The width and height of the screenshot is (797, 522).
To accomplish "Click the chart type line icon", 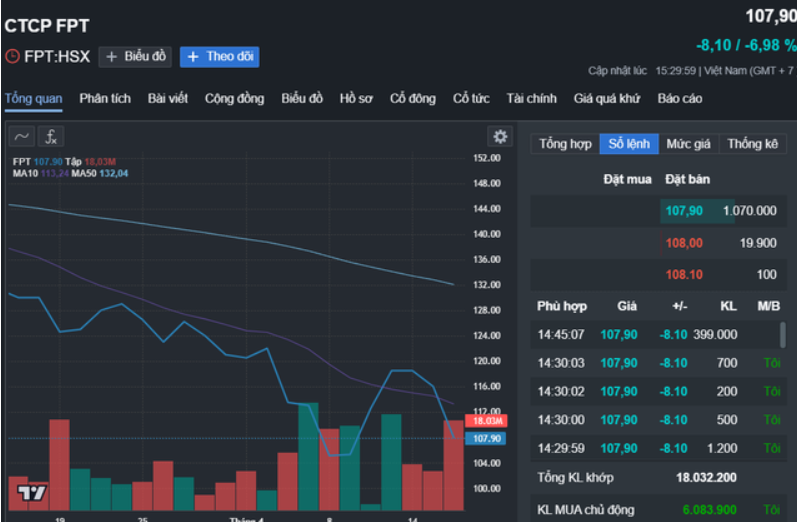I will click(21, 136).
